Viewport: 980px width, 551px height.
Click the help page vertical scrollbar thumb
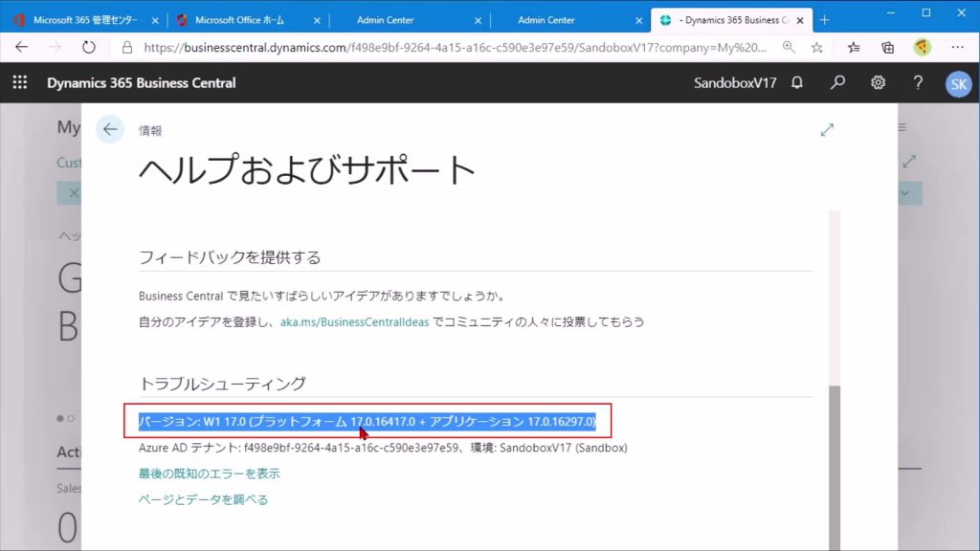pyautogui.click(x=835, y=467)
